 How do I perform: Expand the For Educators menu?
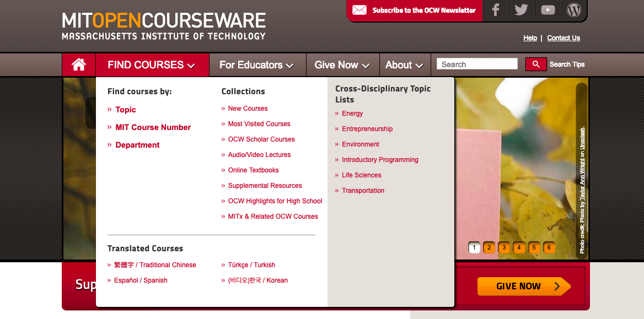coord(257,65)
